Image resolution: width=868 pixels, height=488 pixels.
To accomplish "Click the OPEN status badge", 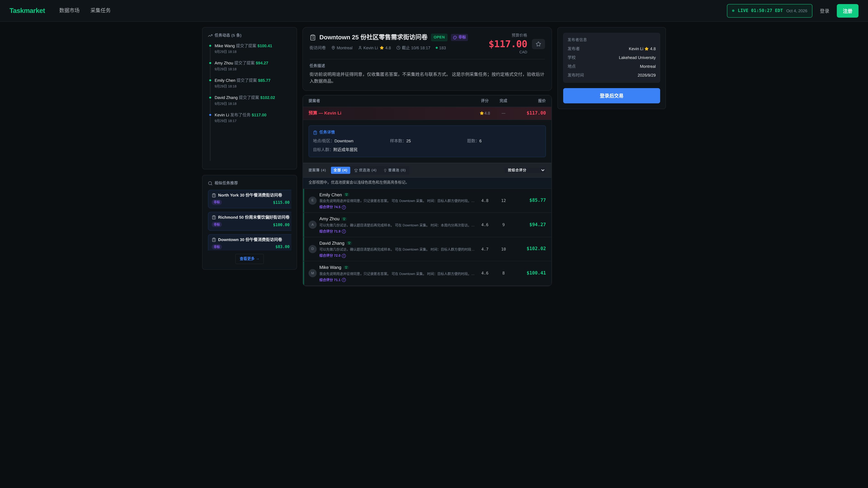I will (x=439, y=37).
